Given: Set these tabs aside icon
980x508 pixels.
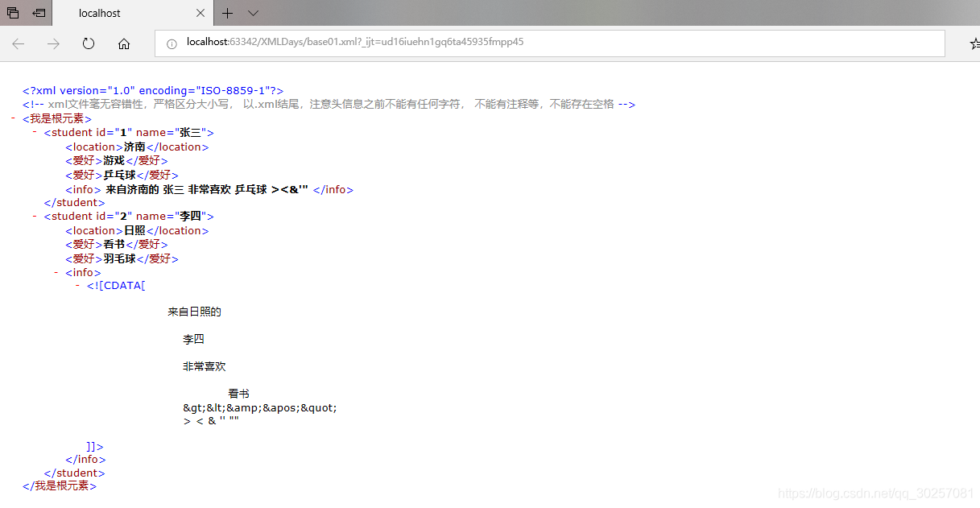Looking at the screenshot, I should coord(39,13).
